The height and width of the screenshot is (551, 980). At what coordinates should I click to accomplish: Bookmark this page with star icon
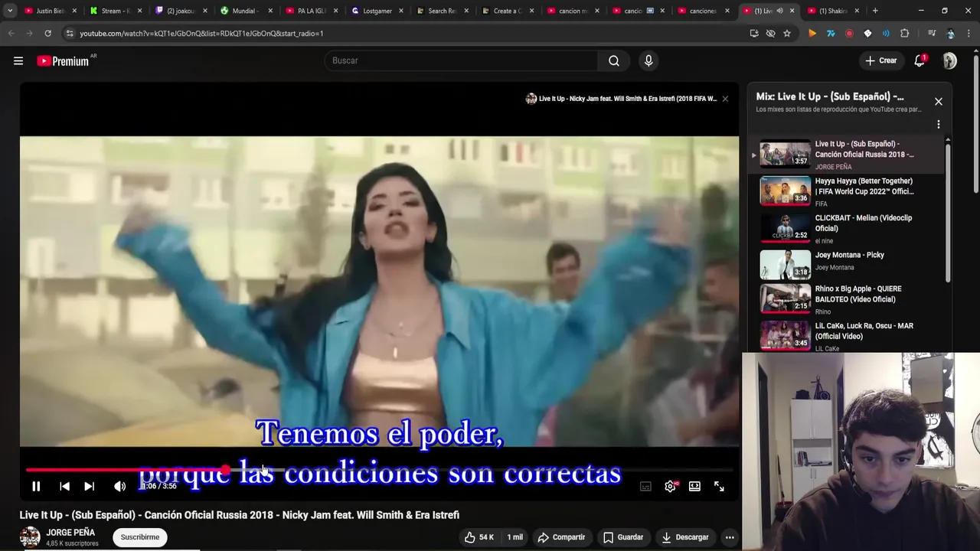[786, 34]
